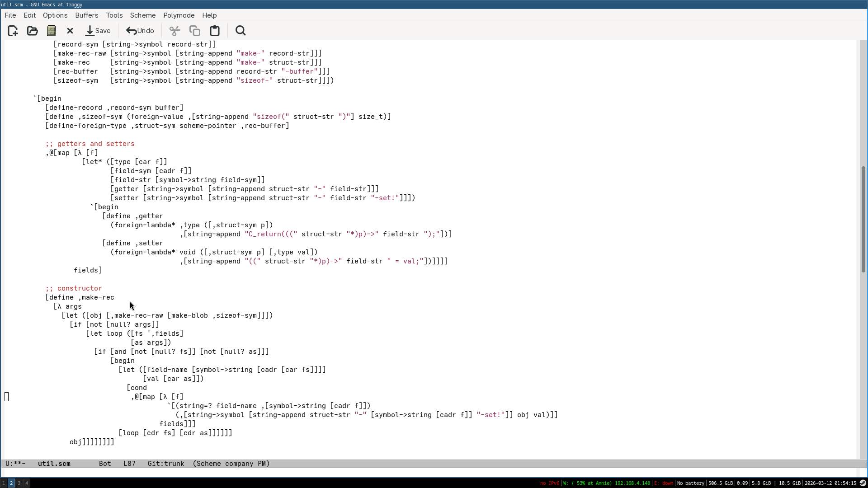
Task: Open the Scheme menu
Action: tap(142, 15)
